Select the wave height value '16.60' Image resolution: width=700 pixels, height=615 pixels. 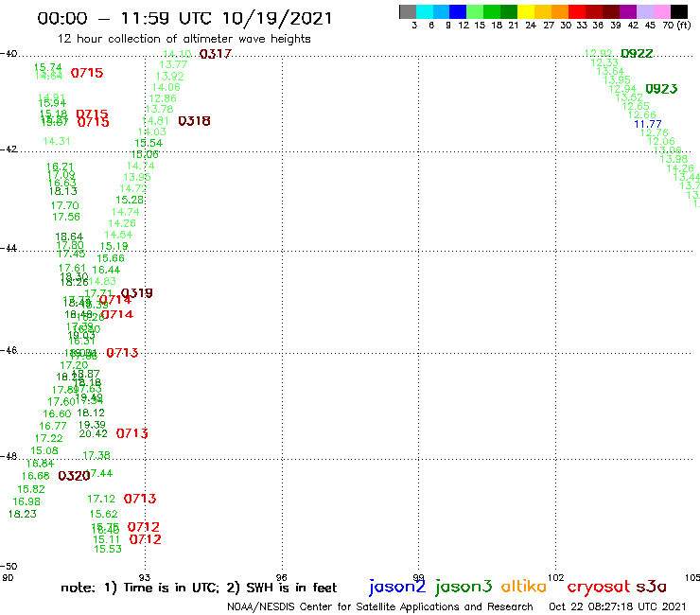tap(57, 414)
